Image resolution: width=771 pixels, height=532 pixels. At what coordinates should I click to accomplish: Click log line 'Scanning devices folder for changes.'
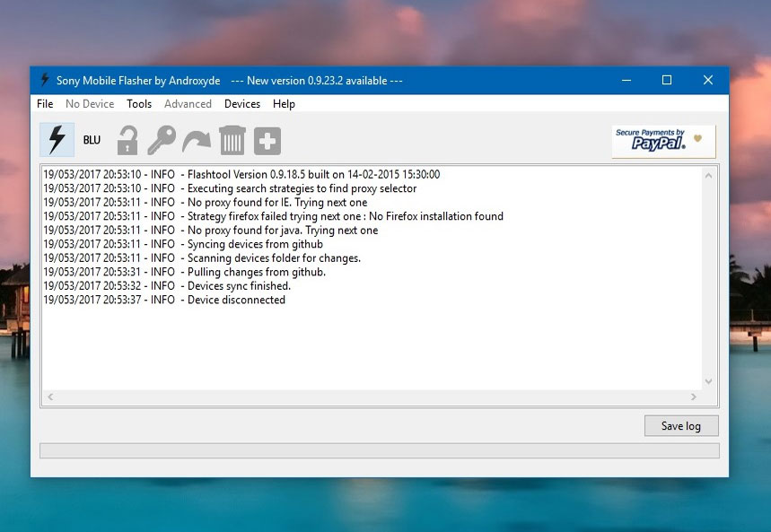coord(202,258)
